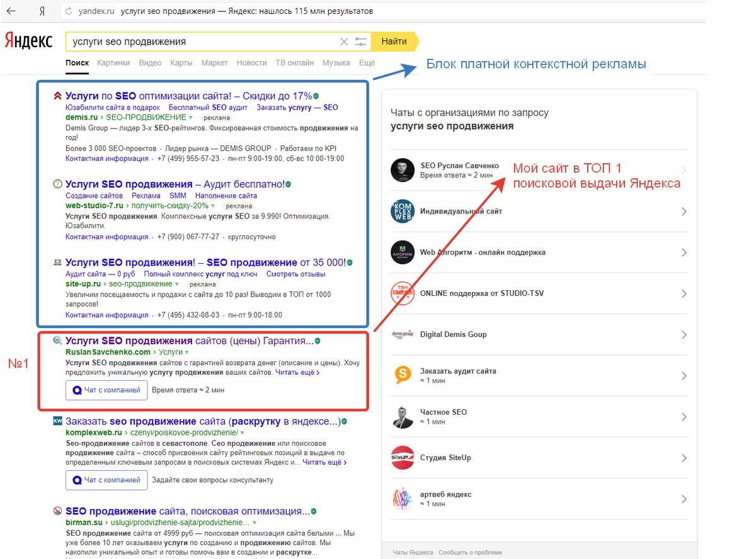Click verified shield on demis.ru ad title
The image size is (756, 559).
(316, 96)
